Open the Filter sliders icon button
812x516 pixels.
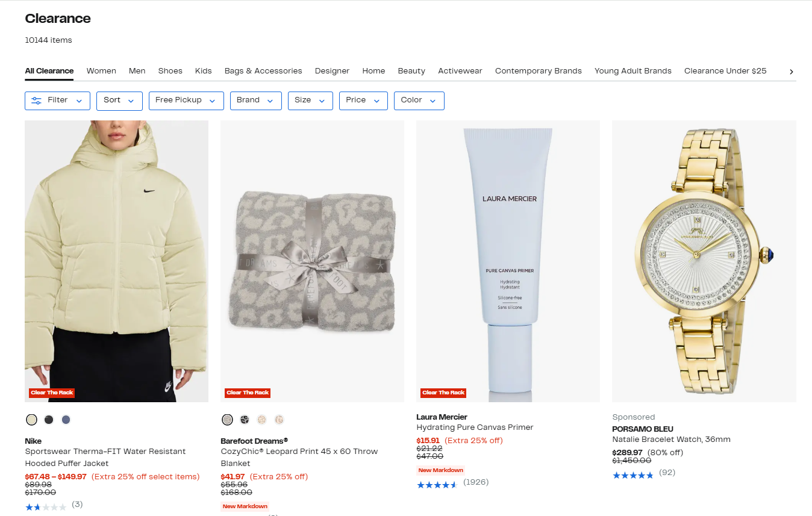coord(57,101)
